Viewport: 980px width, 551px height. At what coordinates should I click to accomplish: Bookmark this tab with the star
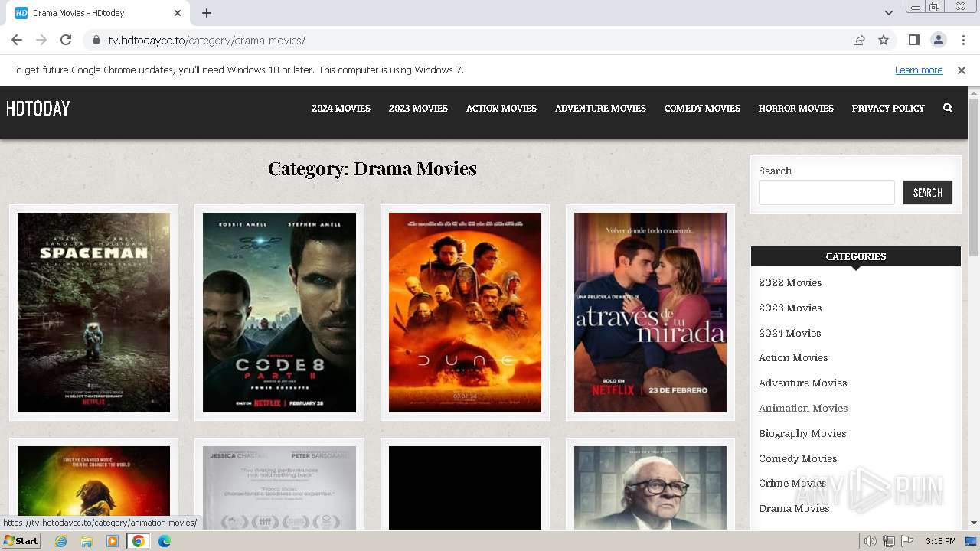point(884,40)
